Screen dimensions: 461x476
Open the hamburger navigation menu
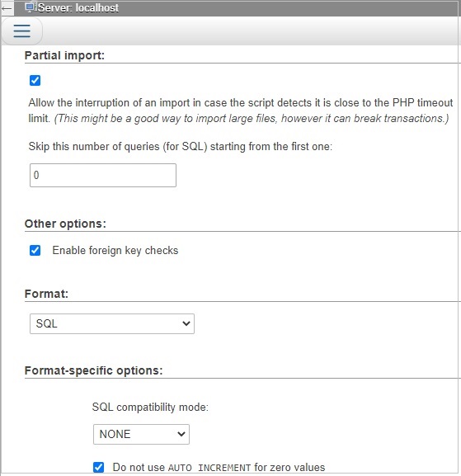coord(21,31)
